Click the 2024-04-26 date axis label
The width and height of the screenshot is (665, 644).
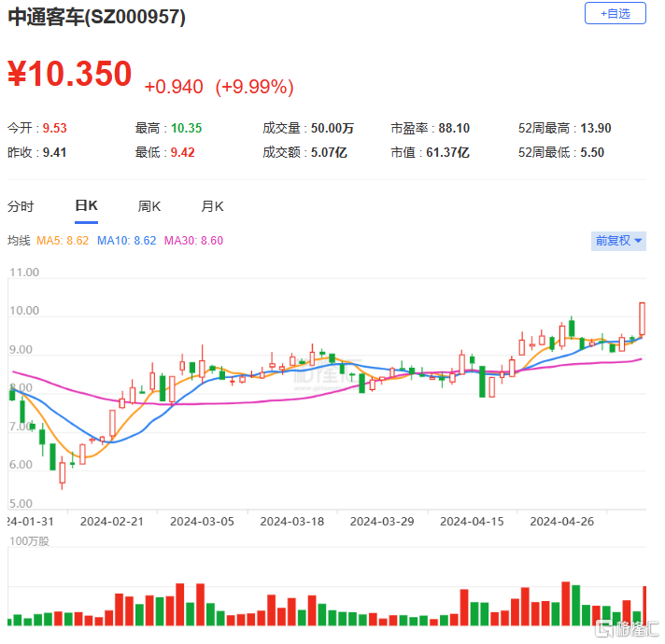point(561,521)
